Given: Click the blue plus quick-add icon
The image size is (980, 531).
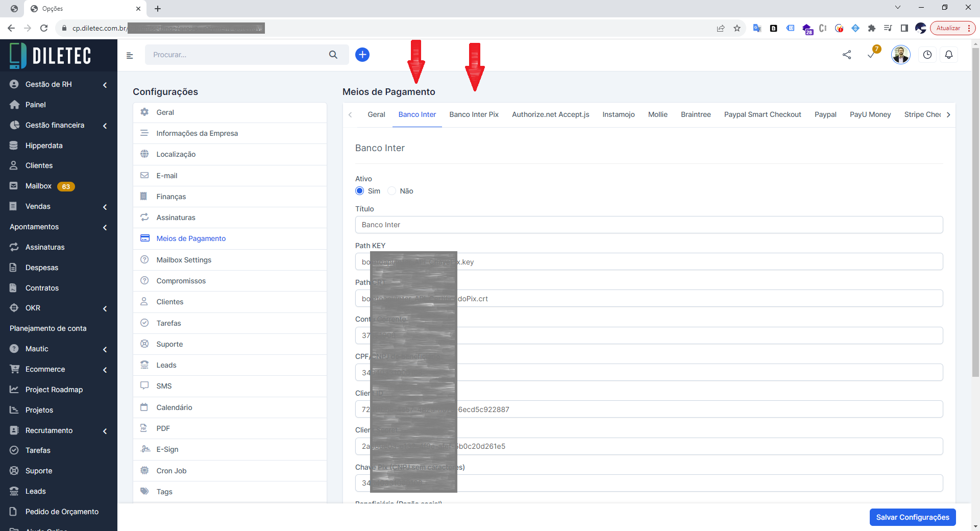Looking at the screenshot, I should pyautogui.click(x=362, y=55).
